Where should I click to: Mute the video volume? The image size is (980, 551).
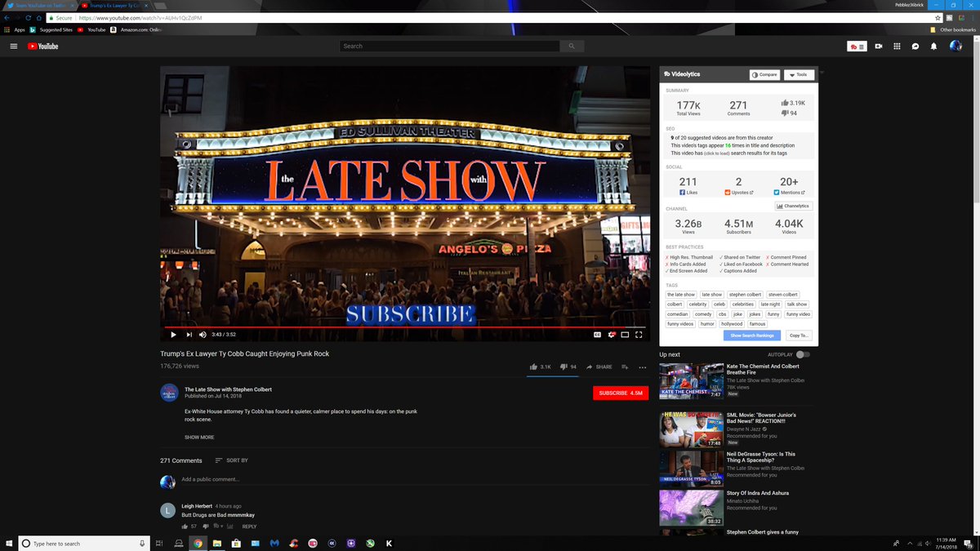[x=203, y=334]
